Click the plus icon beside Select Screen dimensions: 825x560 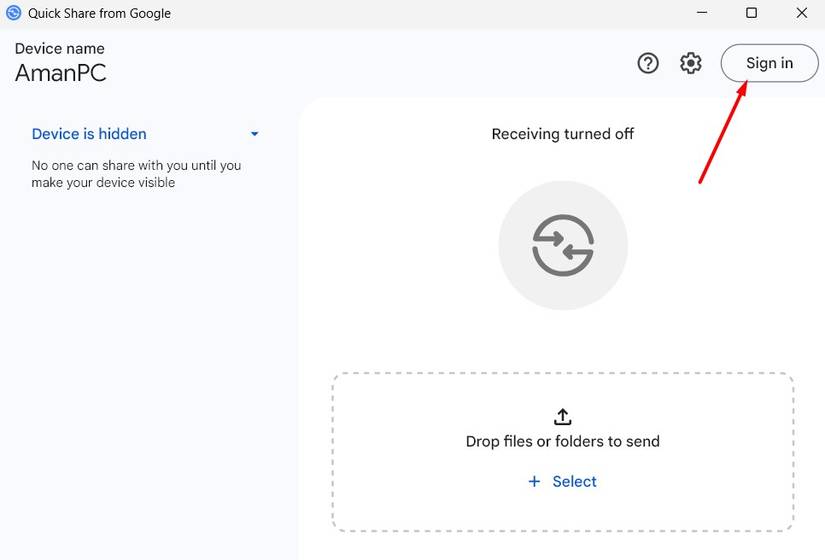(534, 482)
